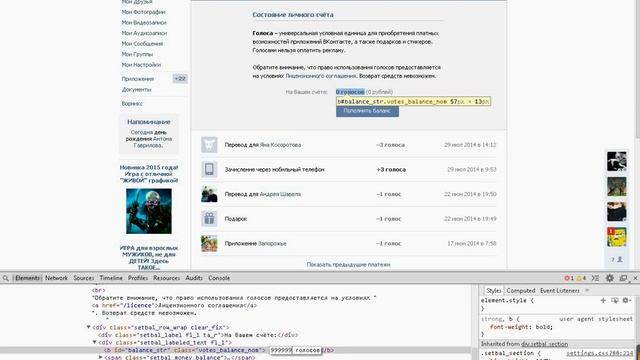The image size is (640, 360).
Task: Click the gift icon in Подарок row
Action: 209,219
